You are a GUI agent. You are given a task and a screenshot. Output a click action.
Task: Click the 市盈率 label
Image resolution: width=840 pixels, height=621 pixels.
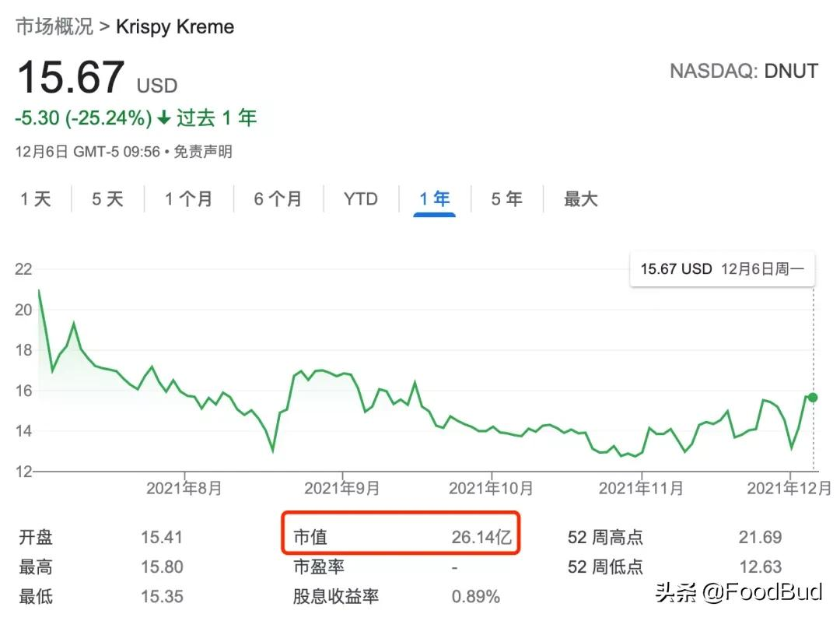click(x=319, y=567)
